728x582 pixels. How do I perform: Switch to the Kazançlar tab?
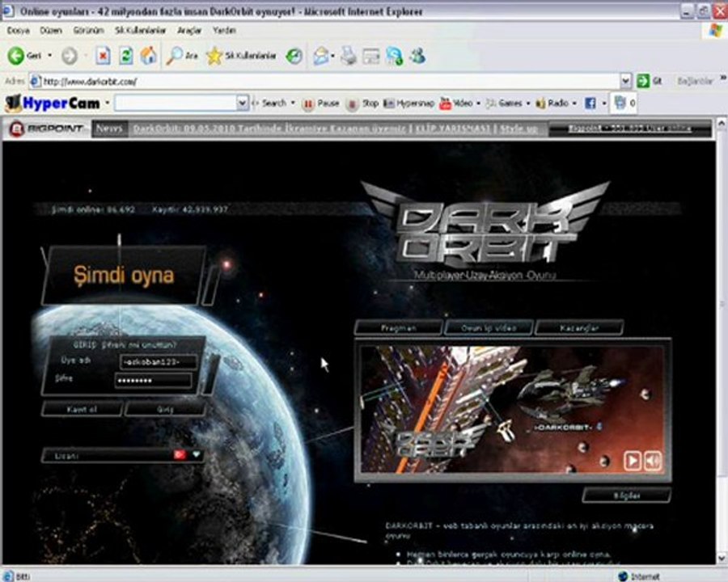(x=579, y=327)
